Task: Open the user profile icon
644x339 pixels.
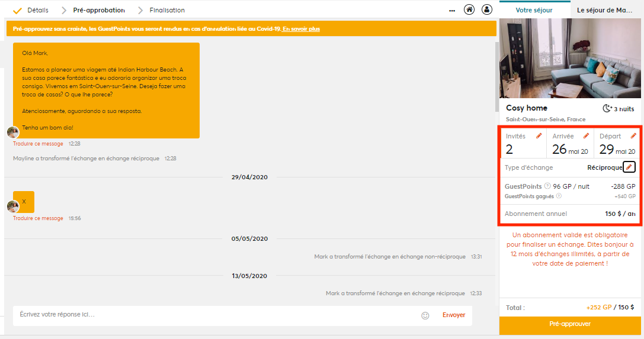Action: (486, 9)
